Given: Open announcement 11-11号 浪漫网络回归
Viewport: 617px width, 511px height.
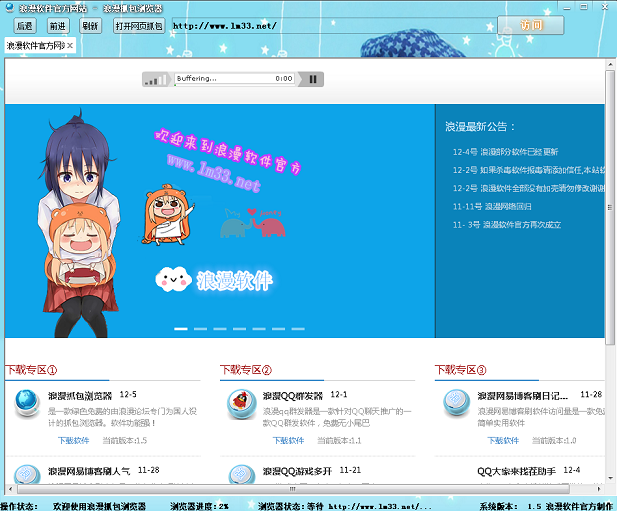Looking at the screenshot, I should tap(492, 207).
